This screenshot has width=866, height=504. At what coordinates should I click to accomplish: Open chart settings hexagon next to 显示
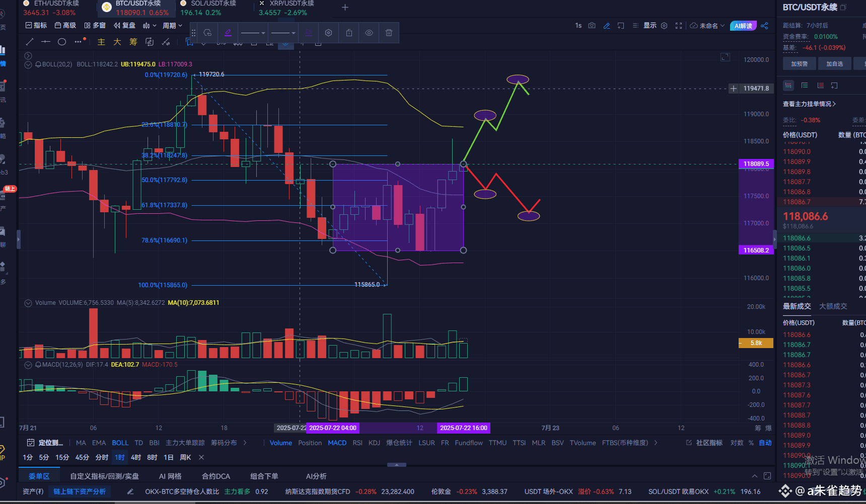point(664,26)
